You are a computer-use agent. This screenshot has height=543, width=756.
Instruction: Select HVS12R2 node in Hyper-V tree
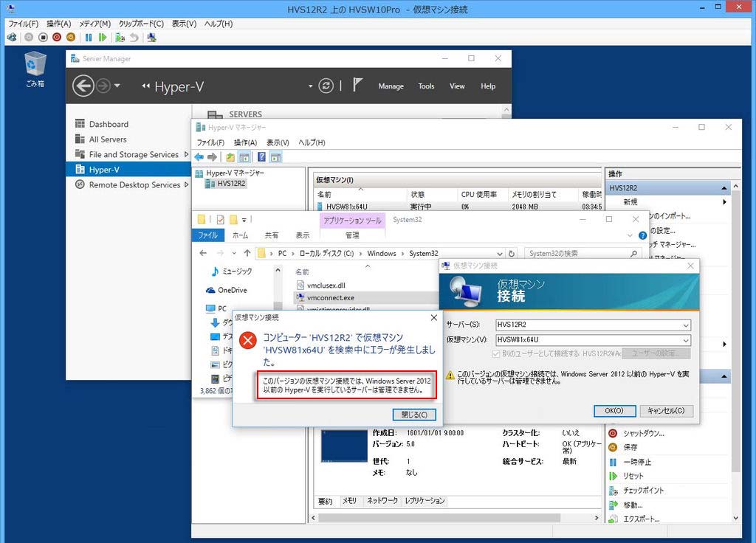pos(226,184)
